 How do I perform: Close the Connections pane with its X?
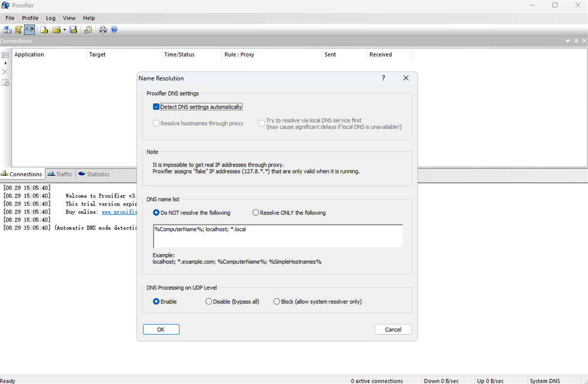coord(584,41)
